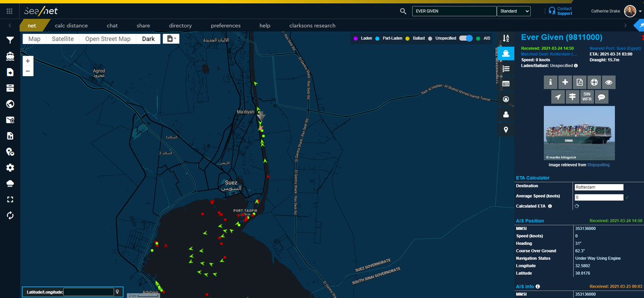The height and width of the screenshot is (298, 644).
Task: Open the user circle icon in panel strip
Action: tap(506, 99)
